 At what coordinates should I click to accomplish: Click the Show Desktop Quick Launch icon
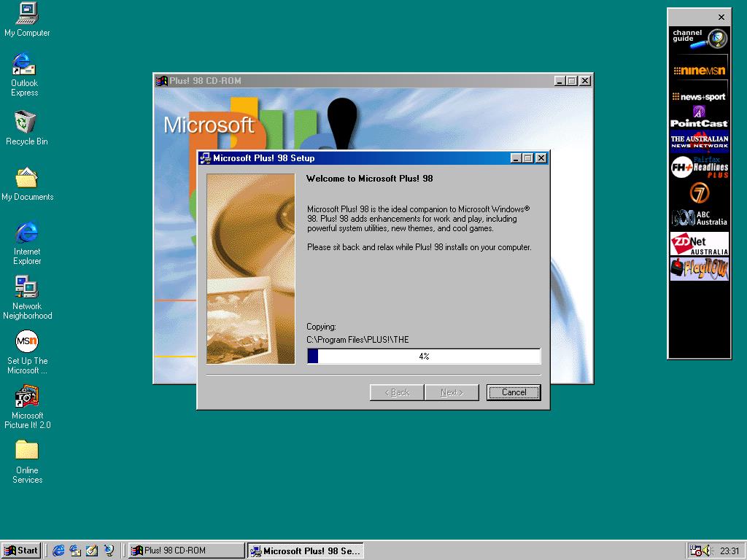(92, 551)
